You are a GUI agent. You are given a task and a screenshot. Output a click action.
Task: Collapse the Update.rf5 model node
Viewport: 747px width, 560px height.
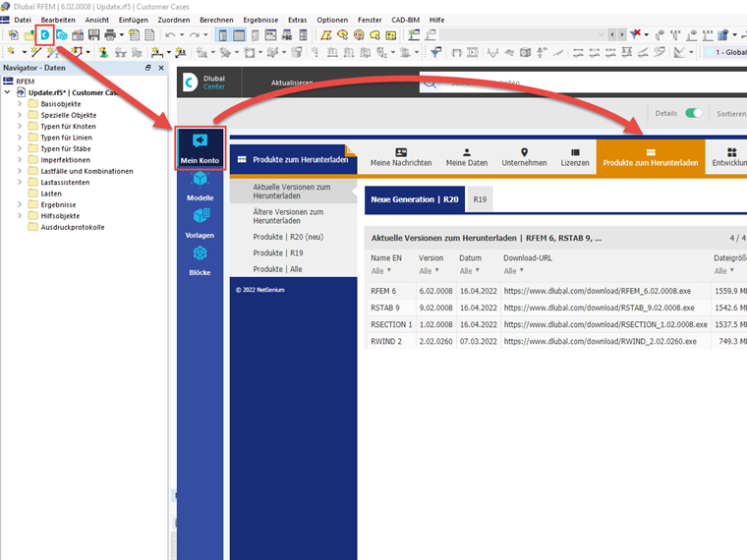[7, 92]
